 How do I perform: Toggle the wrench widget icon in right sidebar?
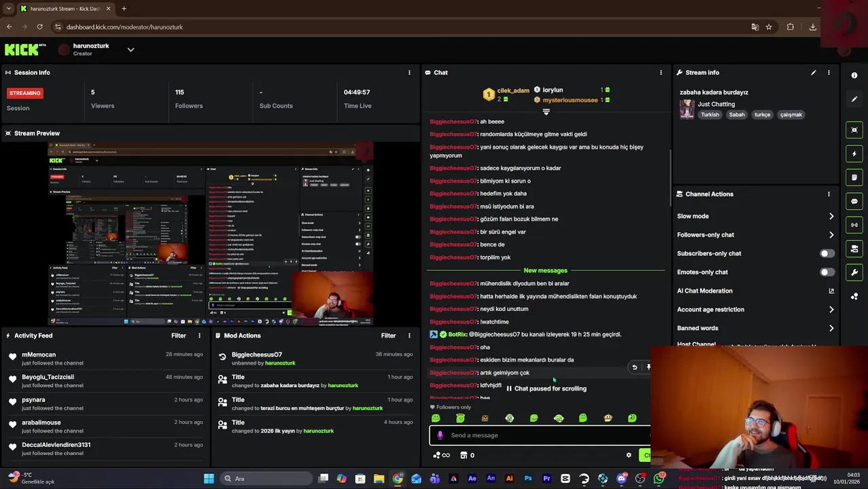pyautogui.click(x=854, y=272)
